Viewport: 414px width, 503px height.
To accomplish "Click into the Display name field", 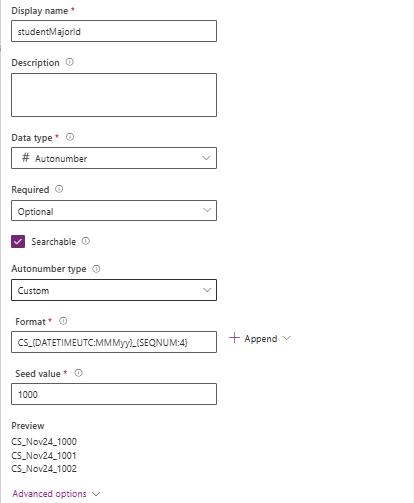I will (x=114, y=31).
